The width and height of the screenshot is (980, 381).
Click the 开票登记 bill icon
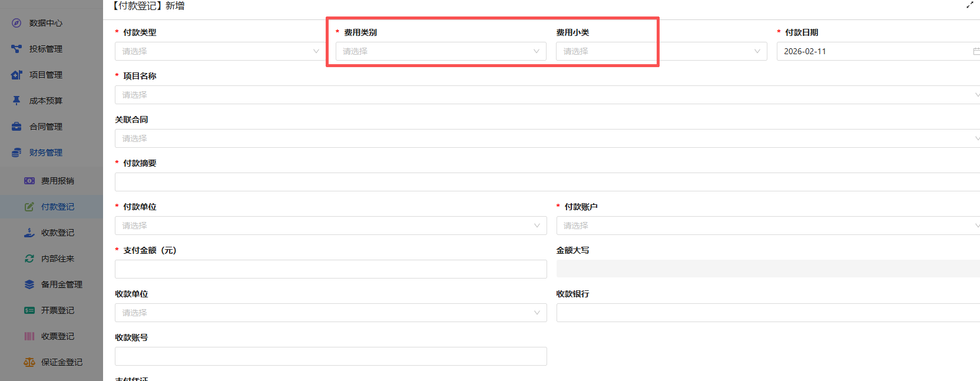pos(29,310)
